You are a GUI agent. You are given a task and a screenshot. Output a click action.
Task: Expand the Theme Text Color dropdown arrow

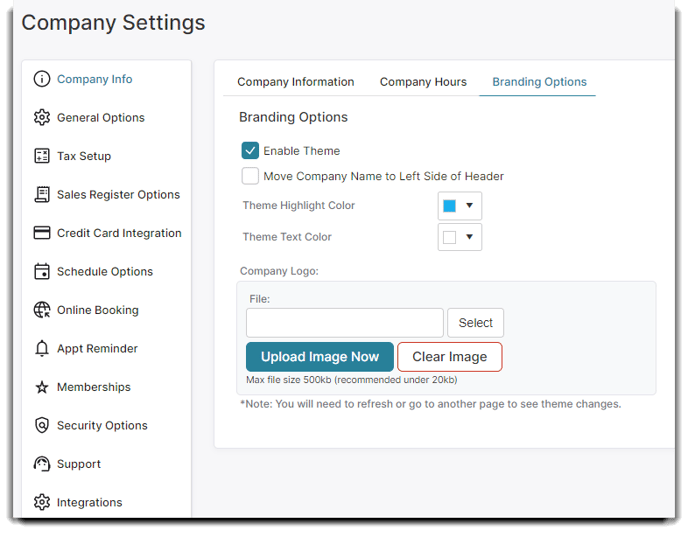[469, 237]
